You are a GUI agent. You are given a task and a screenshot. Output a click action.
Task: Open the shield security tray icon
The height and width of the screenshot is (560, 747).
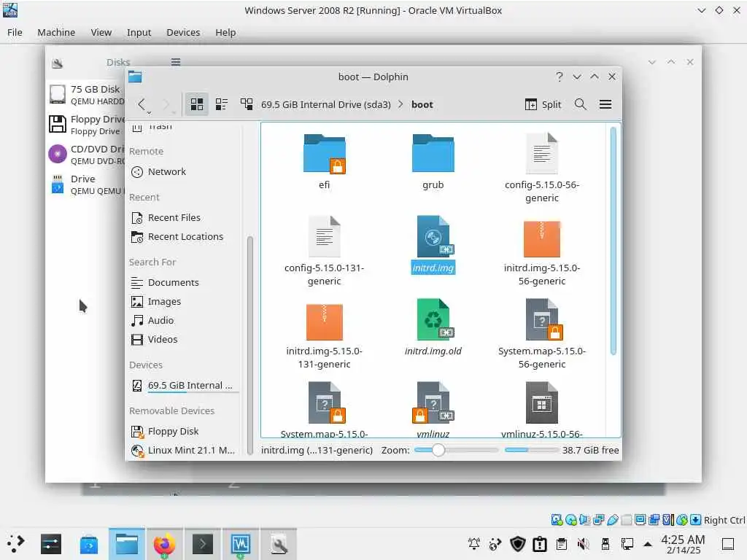[x=518, y=543]
